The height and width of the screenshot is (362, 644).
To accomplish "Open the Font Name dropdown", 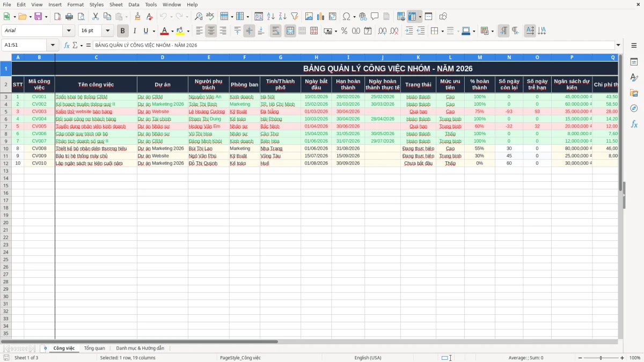I will tap(69, 31).
